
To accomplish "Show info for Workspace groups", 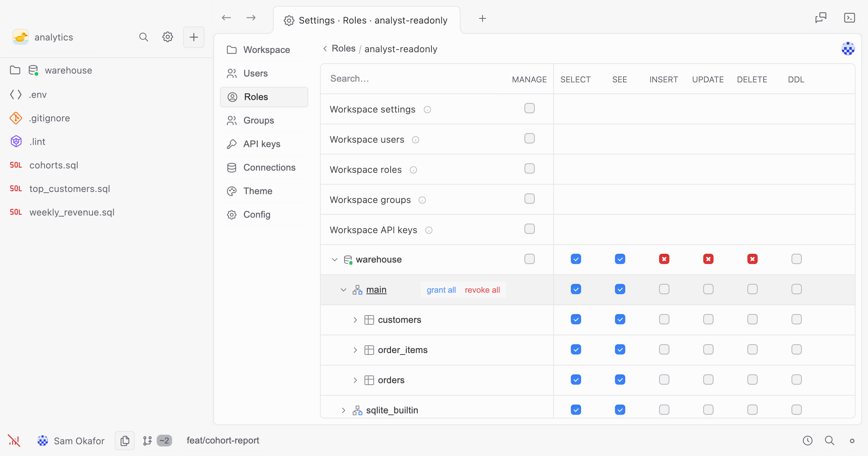I will [422, 200].
